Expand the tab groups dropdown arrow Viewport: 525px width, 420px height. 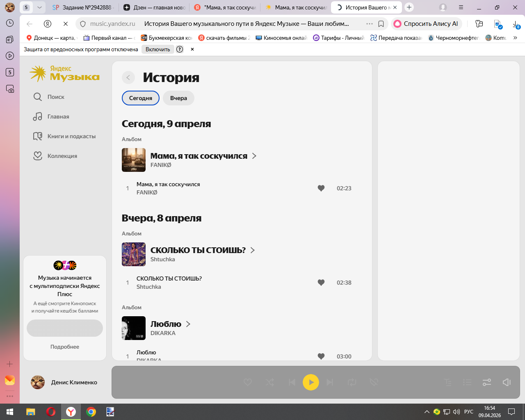click(39, 7)
